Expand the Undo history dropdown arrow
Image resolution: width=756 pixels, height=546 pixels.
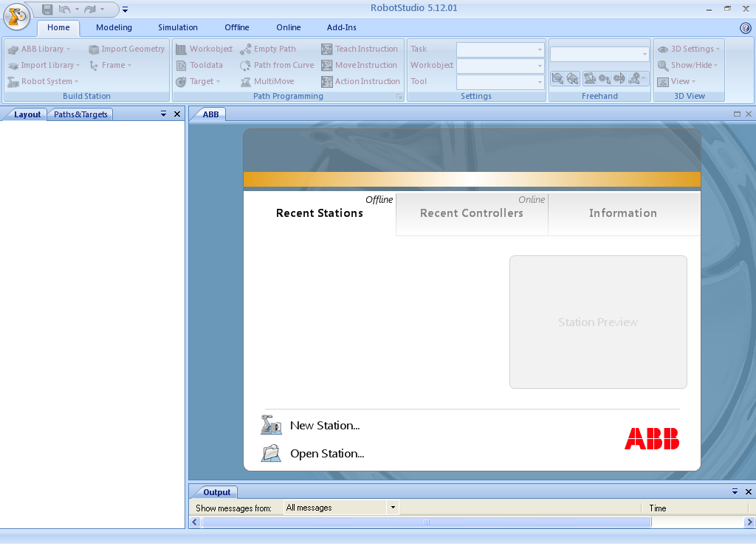point(77,9)
